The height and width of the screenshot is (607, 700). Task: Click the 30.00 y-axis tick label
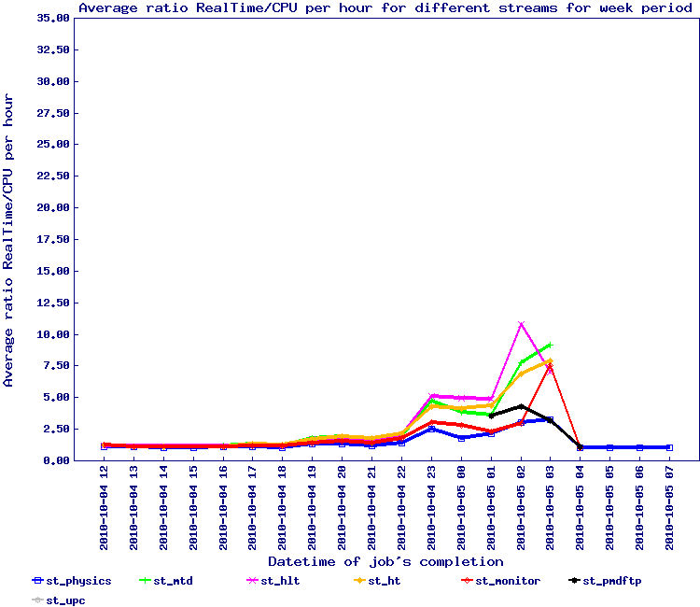pyautogui.click(x=53, y=81)
